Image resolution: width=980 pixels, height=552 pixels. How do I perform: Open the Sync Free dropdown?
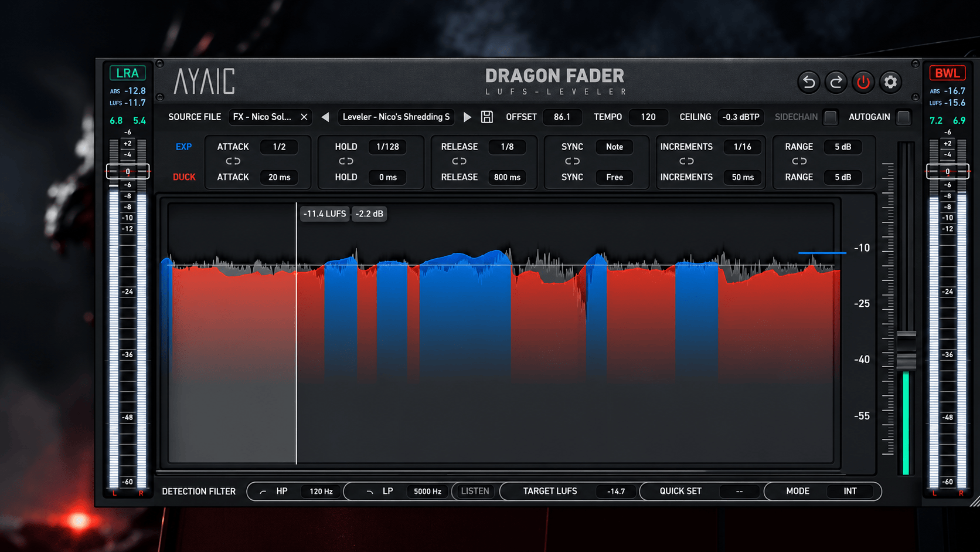(614, 177)
